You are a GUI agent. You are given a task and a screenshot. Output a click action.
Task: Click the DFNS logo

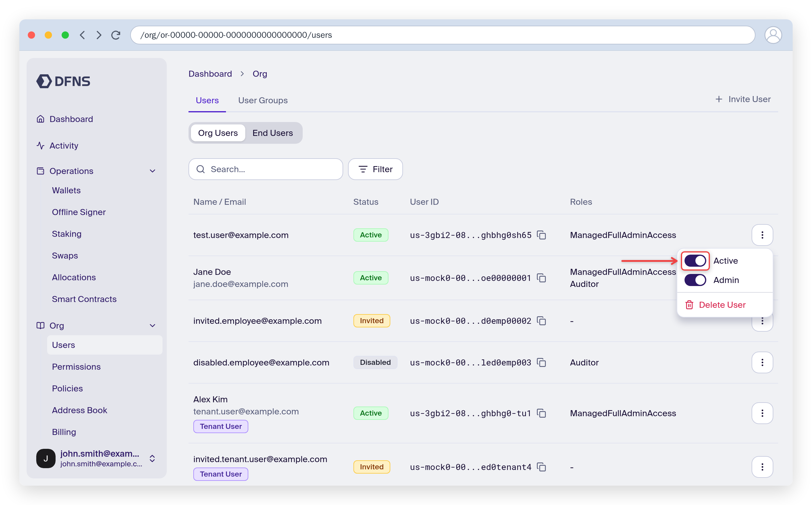coord(63,81)
